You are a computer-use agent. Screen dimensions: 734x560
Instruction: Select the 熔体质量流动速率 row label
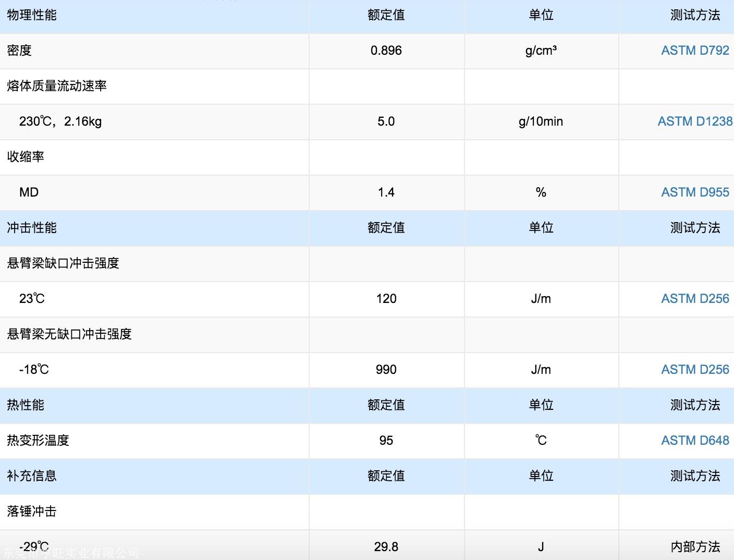pos(57,86)
